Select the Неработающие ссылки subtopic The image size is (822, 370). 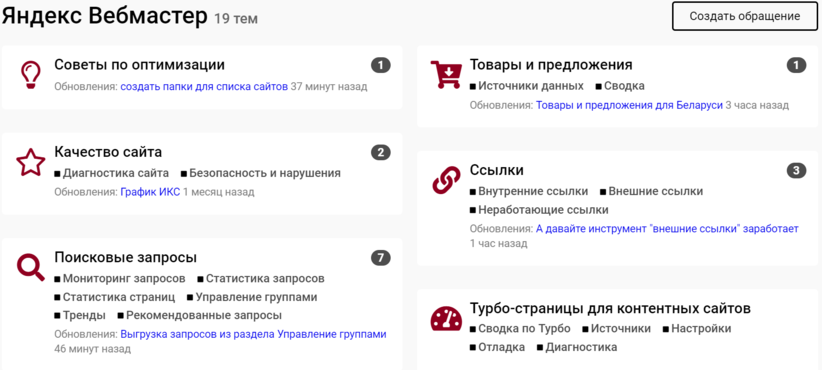pos(539,210)
